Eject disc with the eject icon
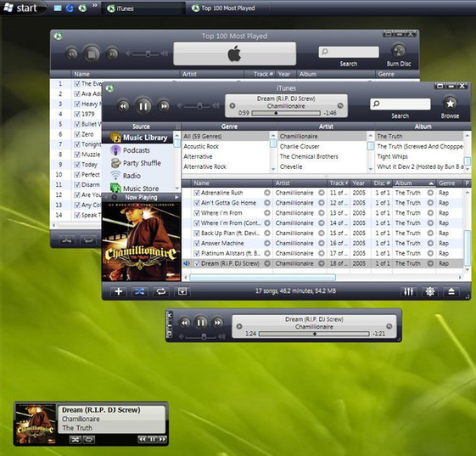This screenshot has width=476, height=456. tap(451, 291)
